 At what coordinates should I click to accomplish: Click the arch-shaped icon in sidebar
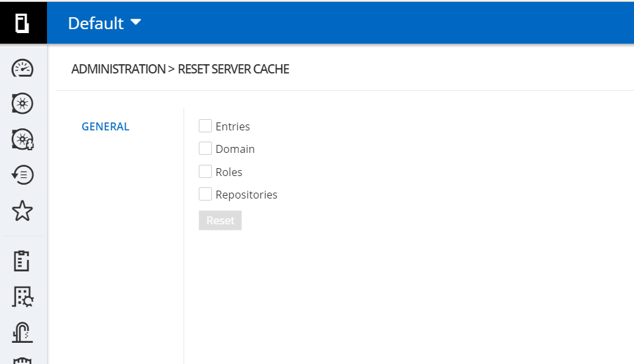[23, 331]
